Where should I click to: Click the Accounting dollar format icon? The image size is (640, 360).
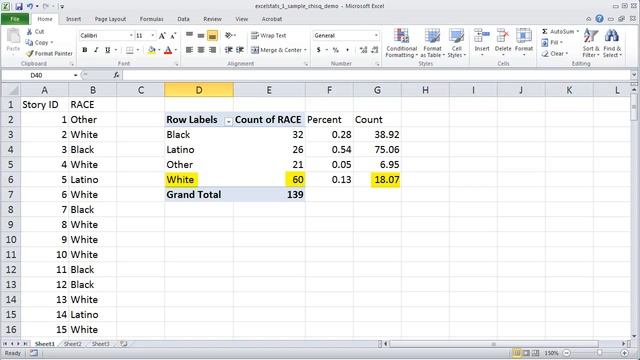coord(318,50)
